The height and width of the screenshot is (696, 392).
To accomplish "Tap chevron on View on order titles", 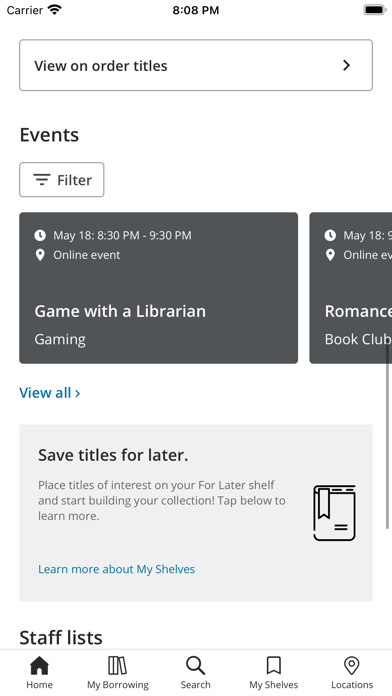I will click(x=347, y=65).
